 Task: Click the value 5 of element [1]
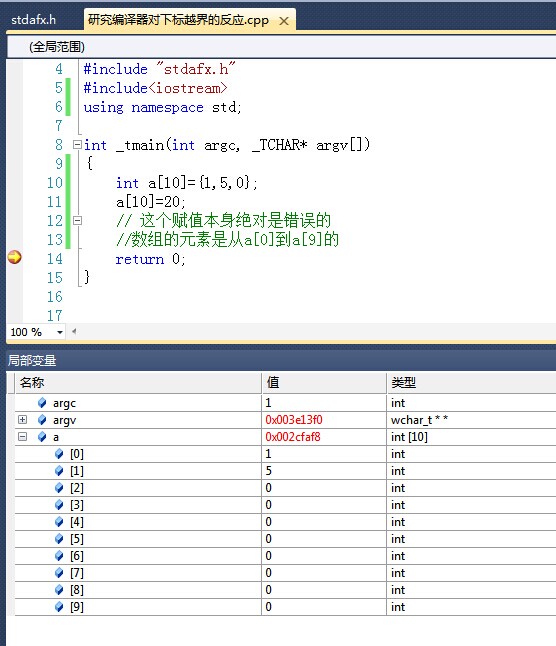click(x=269, y=470)
